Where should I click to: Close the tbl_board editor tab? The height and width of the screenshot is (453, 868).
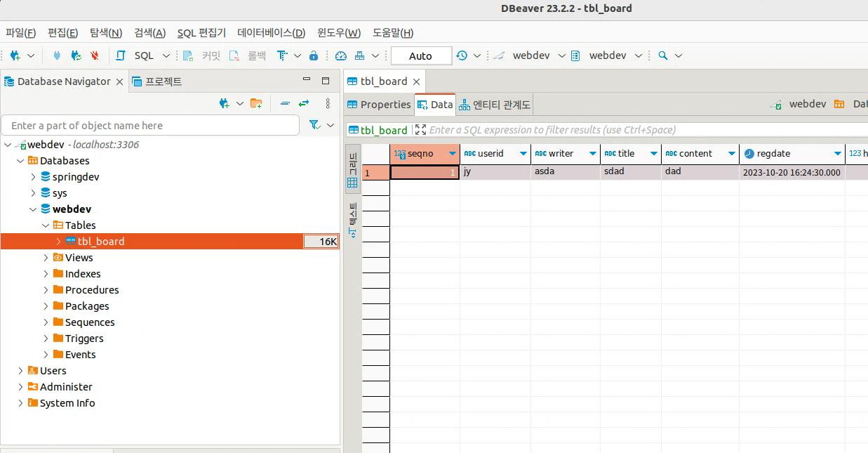point(416,82)
